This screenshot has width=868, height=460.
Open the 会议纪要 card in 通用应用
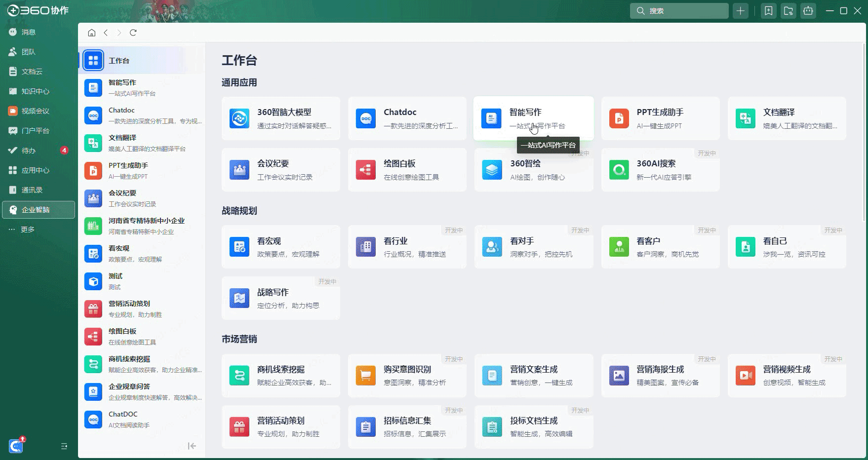tap(281, 170)
